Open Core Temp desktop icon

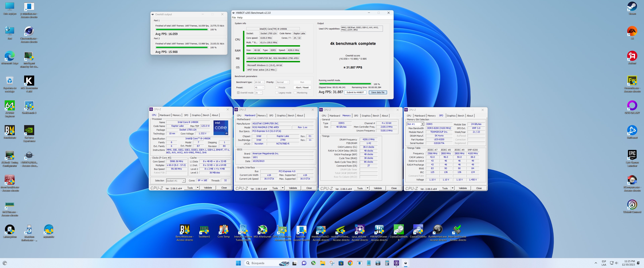(x=224, y=231)
